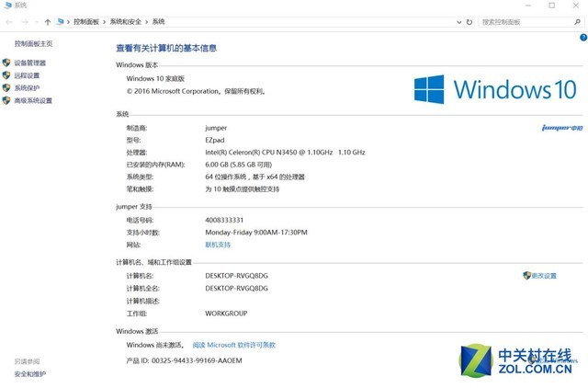Select 控制面板 breadcrumb
Screen dimensions: 588x388
[x=86, y=22]
